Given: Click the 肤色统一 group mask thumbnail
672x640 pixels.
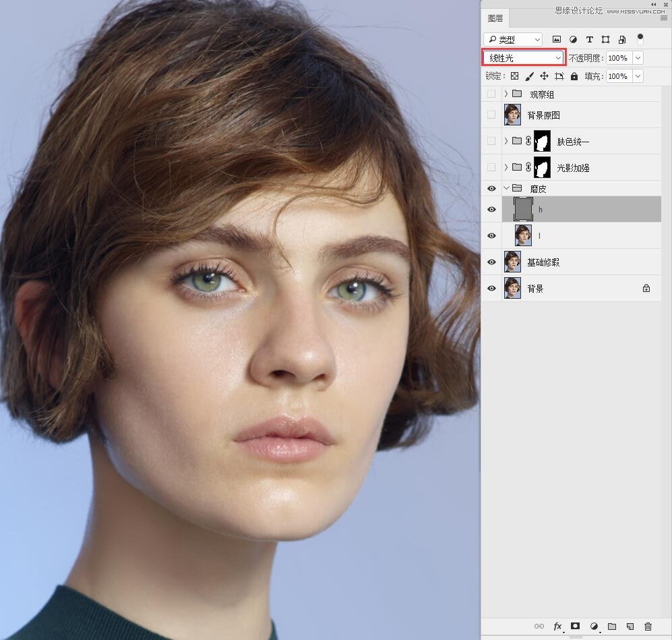Looking at the screenshot, I should [x=542, y=141].
